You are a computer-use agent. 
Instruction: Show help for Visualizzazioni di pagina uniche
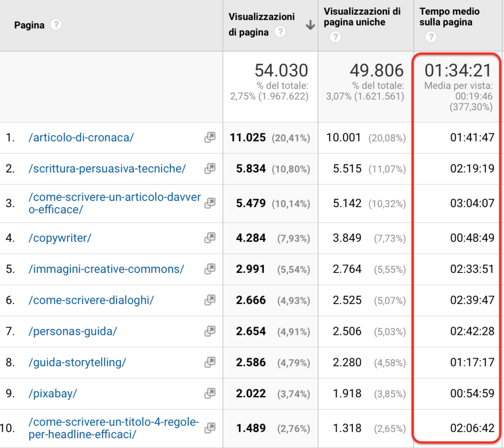tap(335, 37)
